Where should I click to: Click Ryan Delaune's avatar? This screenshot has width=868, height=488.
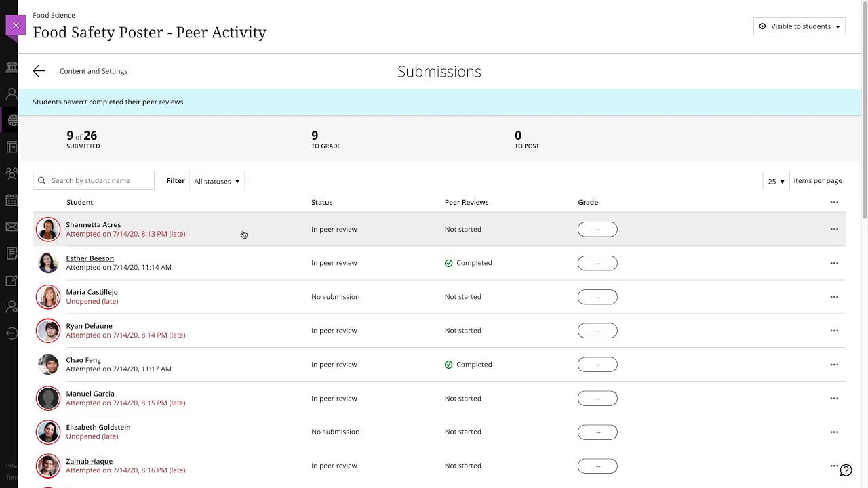[48, 331]
